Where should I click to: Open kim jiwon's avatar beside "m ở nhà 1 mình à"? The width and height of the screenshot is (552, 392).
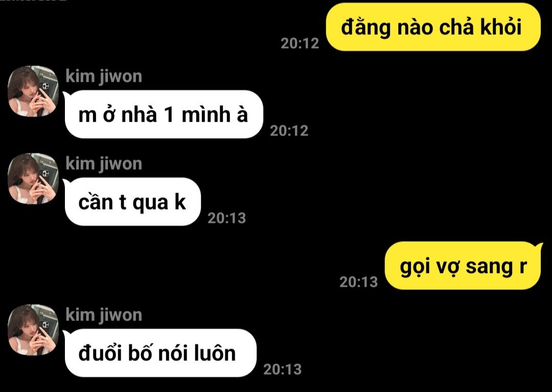(33, 91)
